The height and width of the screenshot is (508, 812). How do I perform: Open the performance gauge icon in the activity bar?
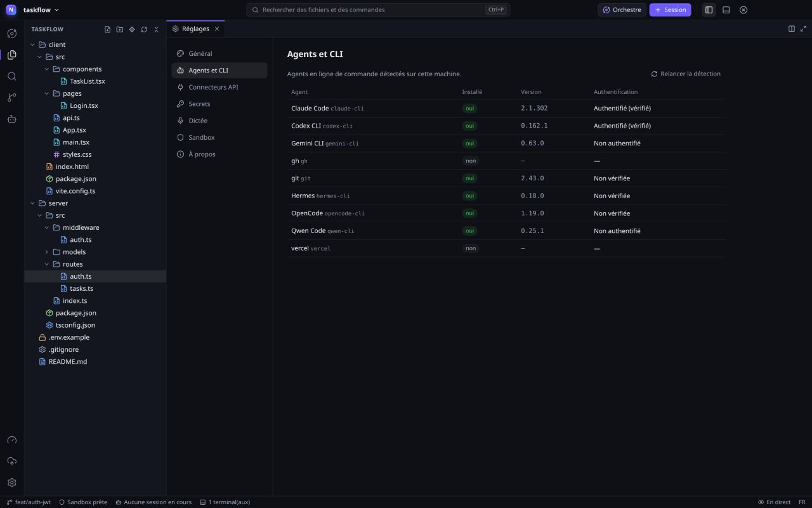11,440
